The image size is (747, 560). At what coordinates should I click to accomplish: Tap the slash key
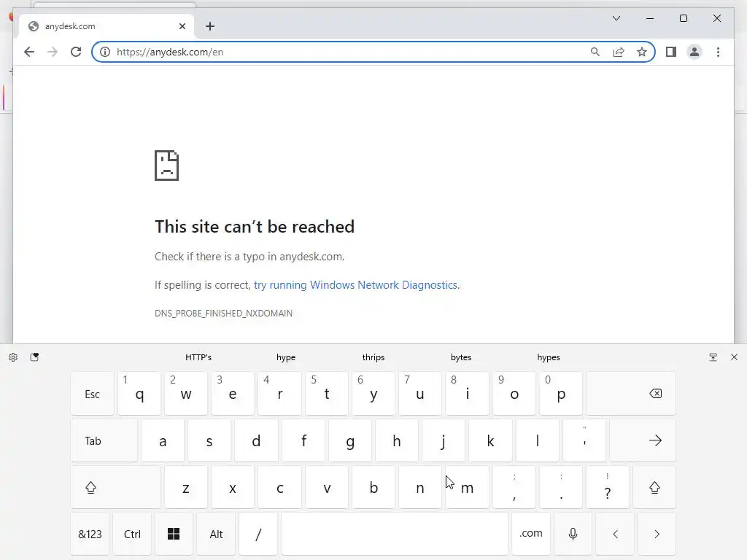(258, 534)
